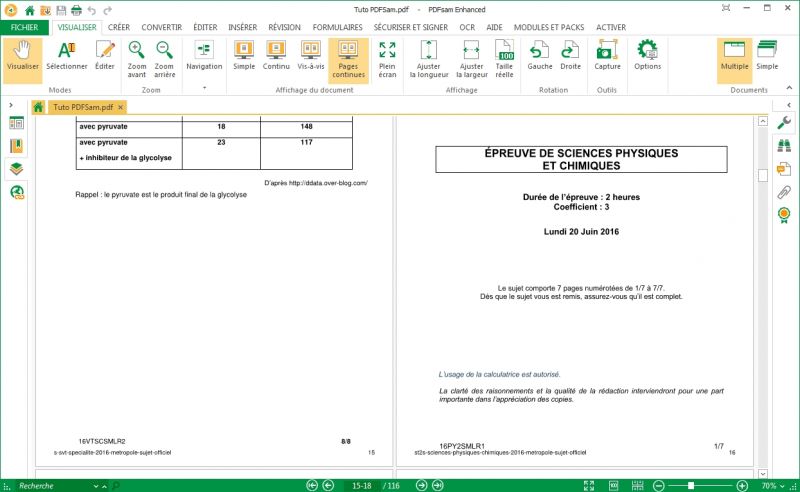Open the RÉVISION ribbon tab
The width and height of the screenshot is (800, 492).
coord(284,27)
